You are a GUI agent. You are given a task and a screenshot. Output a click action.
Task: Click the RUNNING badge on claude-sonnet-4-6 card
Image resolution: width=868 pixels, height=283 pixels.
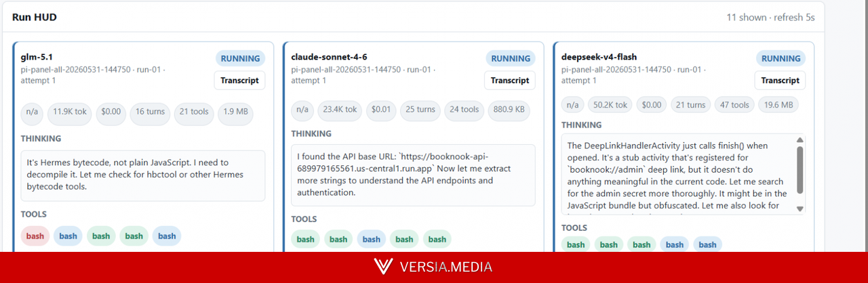511,58
